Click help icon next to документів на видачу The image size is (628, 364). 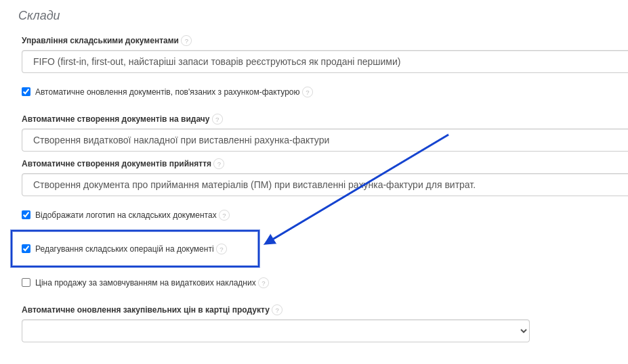tap(217, 119)
